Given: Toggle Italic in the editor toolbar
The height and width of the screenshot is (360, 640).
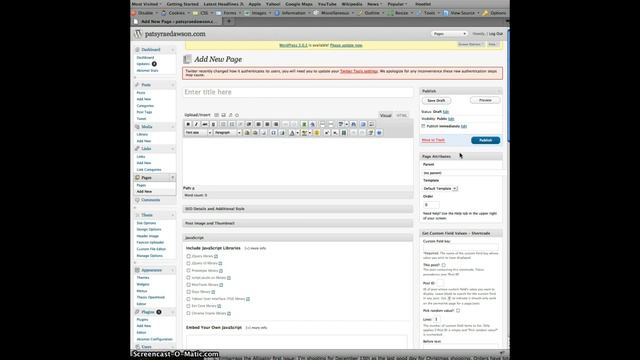Looking at the screenshot, I should (196, 124).
